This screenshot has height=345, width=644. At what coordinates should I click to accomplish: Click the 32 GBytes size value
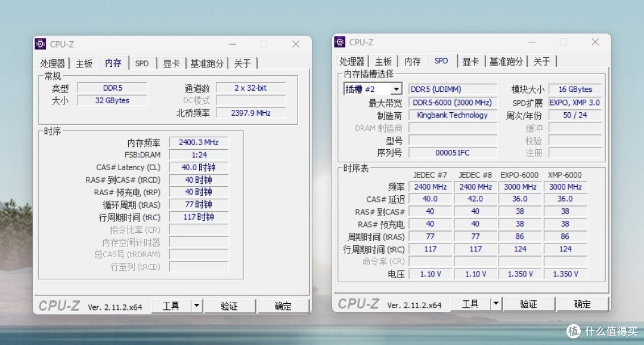coord(112,100)
